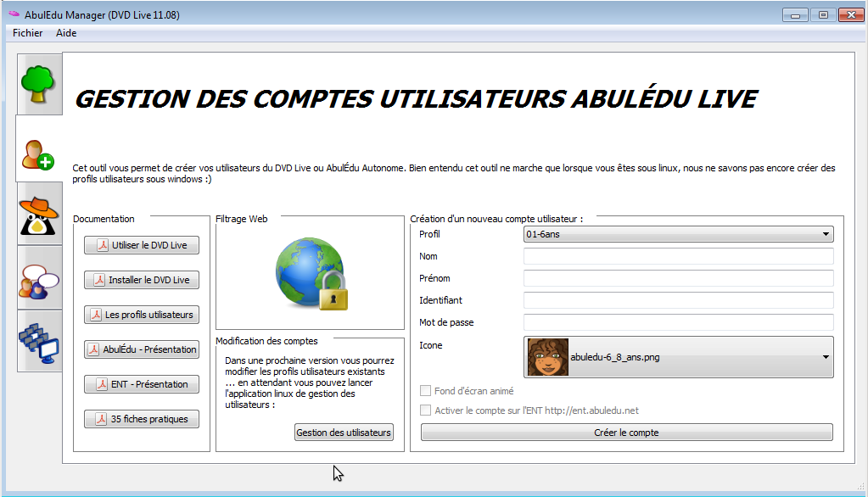Select the green tree home icon
Viewport: 868px width, 497px height.
coord(39,82)
